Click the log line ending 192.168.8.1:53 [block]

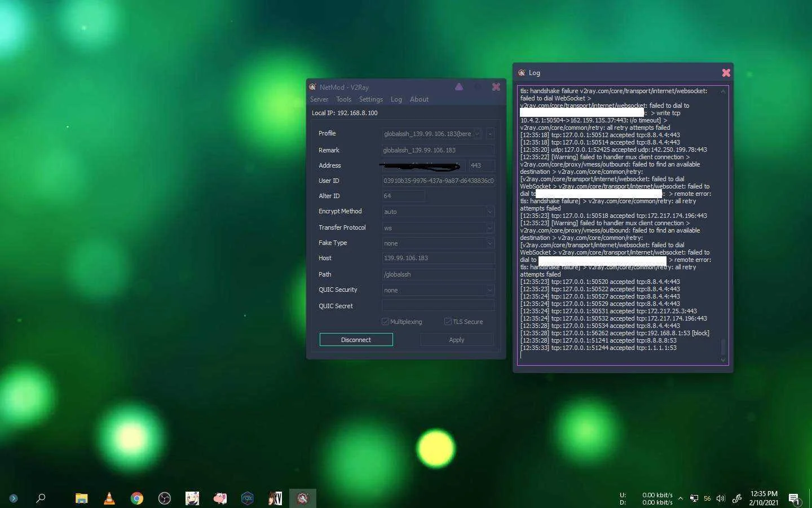(615, 333)
